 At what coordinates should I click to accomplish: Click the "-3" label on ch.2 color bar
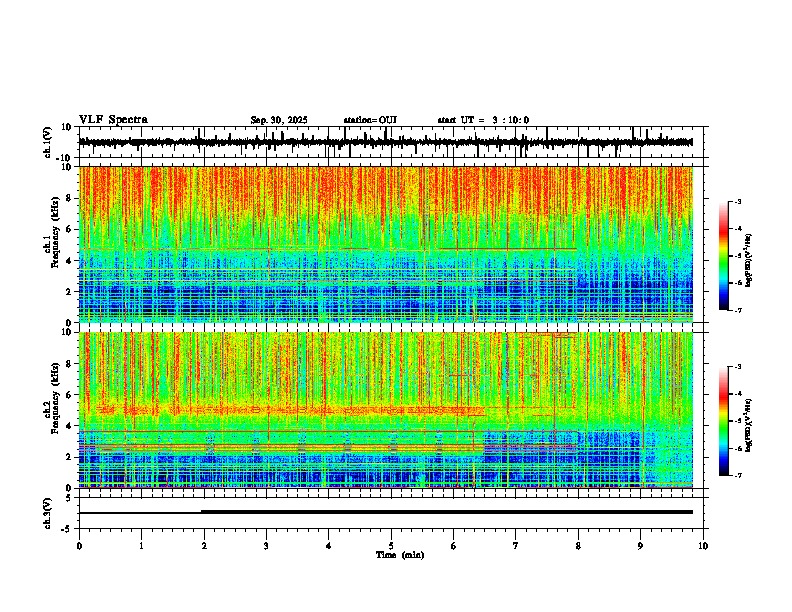pos(738,367)
